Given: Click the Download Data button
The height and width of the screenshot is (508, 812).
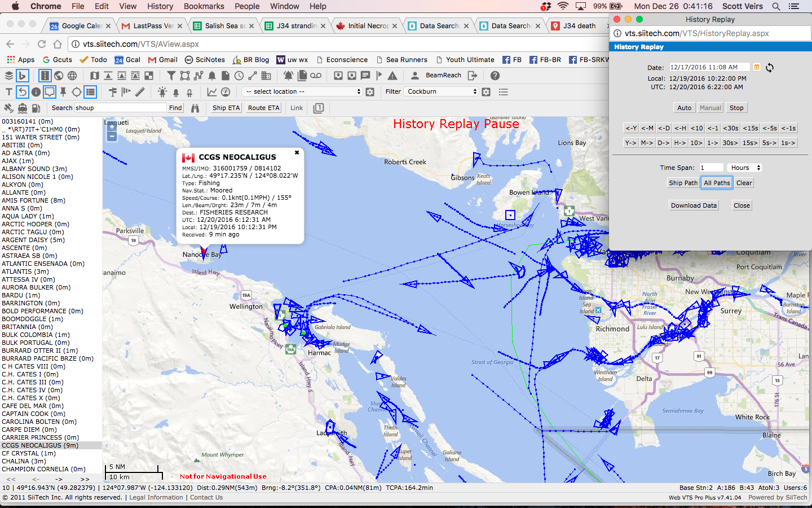Looking at the screenshot, I should (x=694, y=205).
